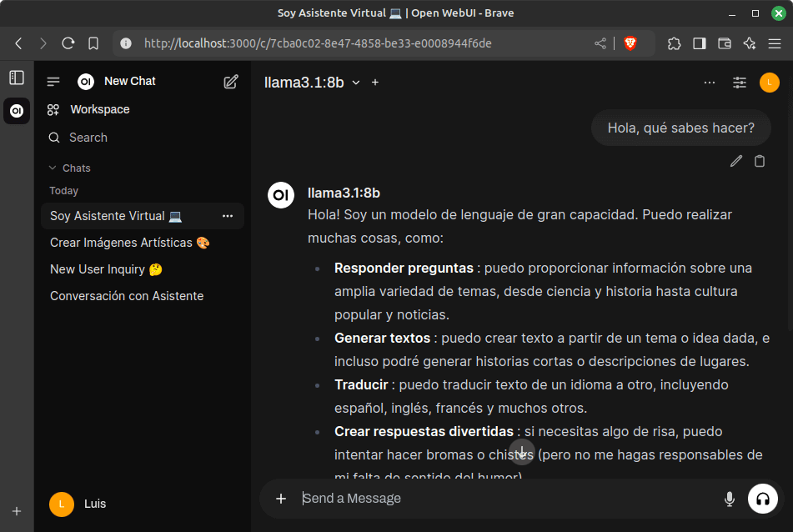Add another model with plus icon
The width and height of the screenshot is (793, 532).
click(375, 83)
